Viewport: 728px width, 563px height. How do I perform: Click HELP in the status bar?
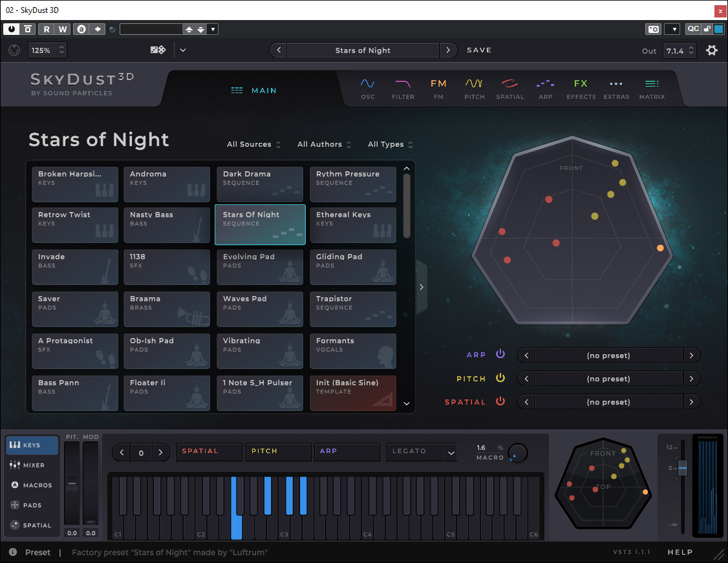[680, 553]
